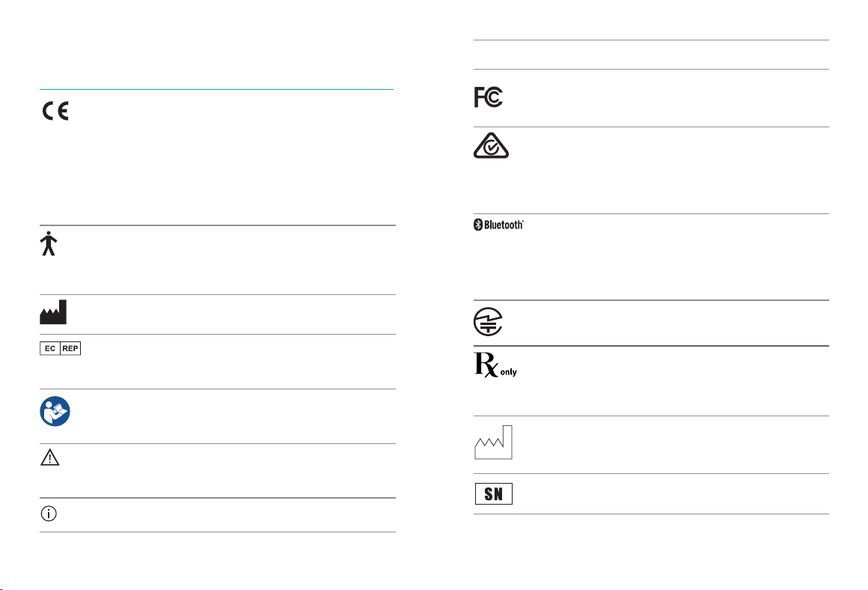
Task: Click the caution warning triangle symbol
Action: tap(50, 457)
